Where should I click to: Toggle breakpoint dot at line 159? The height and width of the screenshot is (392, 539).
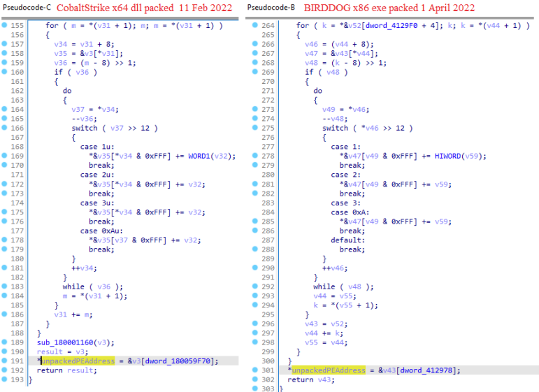pos(4,62)
